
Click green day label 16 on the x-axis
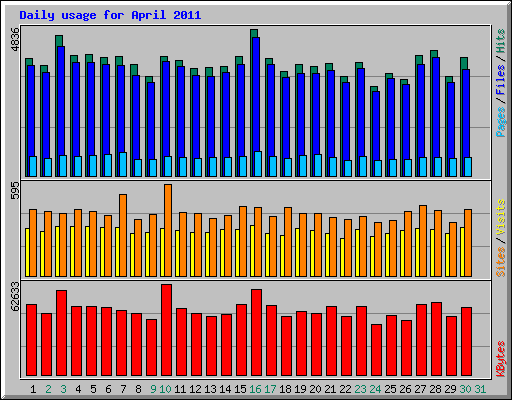pyautogui.click(x=255, y=389)
